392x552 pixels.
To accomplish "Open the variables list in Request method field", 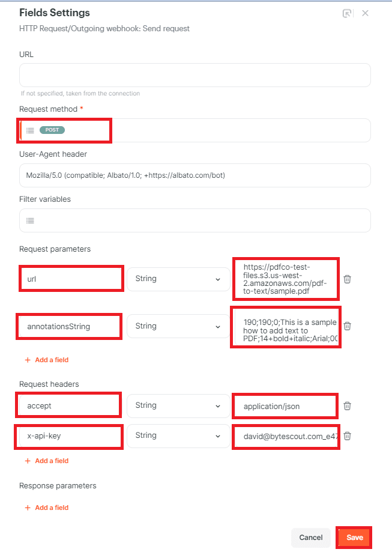I will click(x=30, y=130).
